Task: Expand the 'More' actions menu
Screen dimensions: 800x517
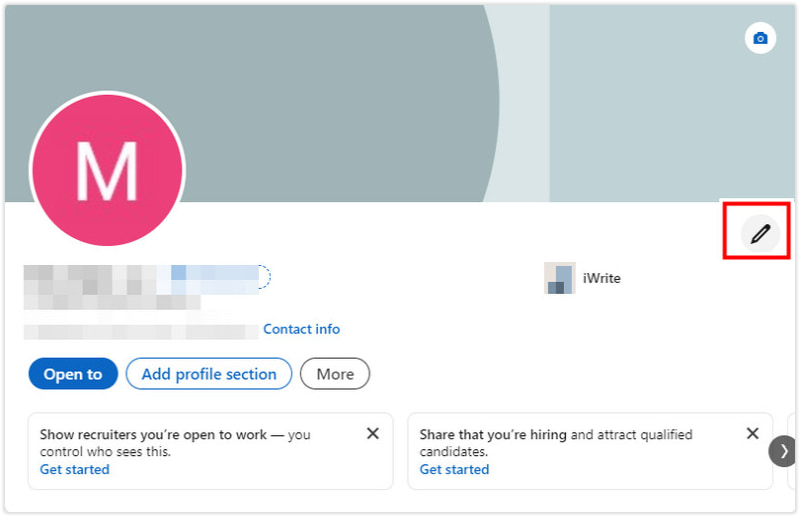Action: [335, 374]
